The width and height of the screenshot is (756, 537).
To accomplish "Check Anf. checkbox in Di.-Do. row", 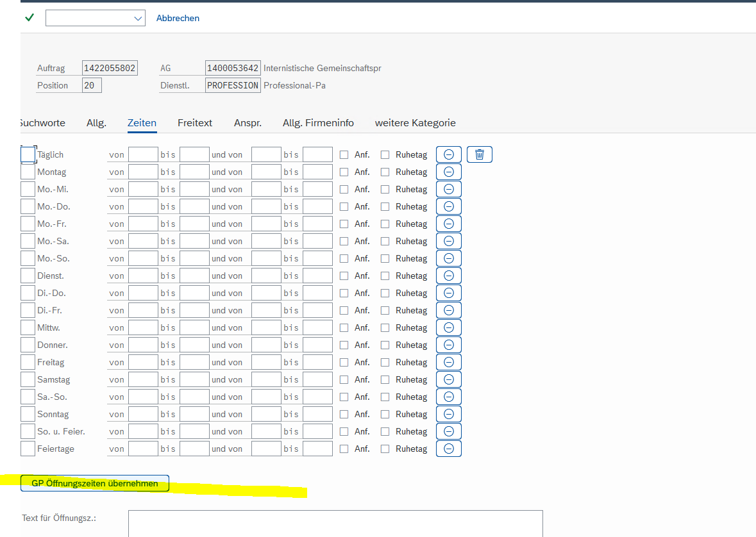I will [344, 293].
